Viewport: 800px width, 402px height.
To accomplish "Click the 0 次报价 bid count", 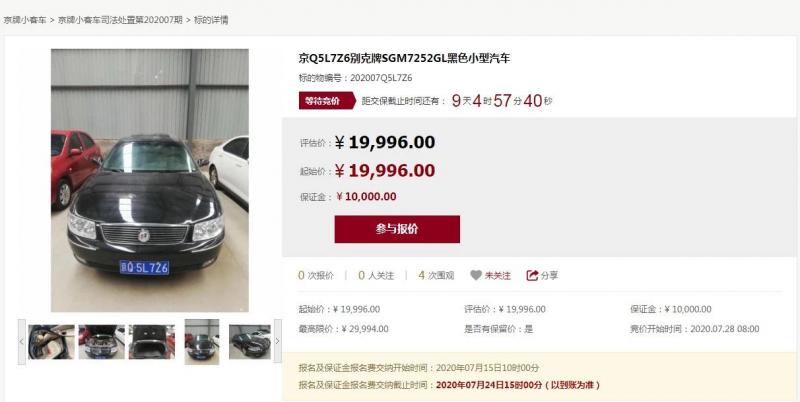I will tap(316, 275).
